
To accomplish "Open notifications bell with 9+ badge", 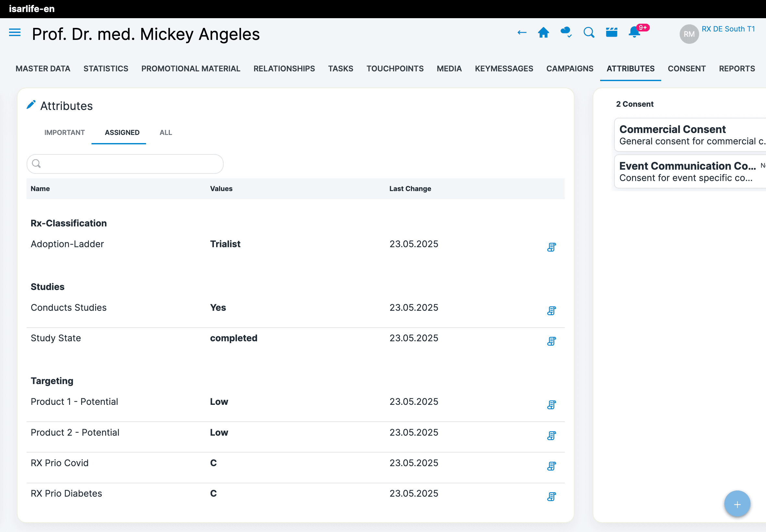I will pos(634,33).
